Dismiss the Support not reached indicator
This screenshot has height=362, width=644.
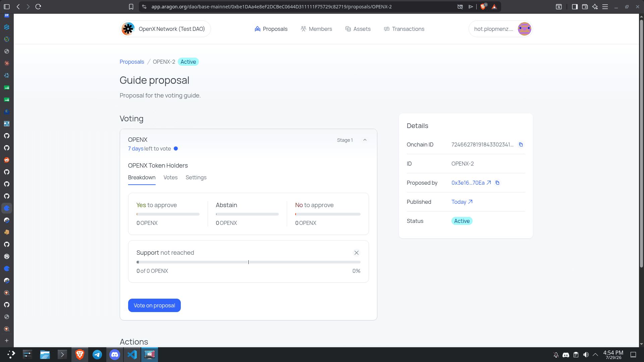[x=357, y=253]
